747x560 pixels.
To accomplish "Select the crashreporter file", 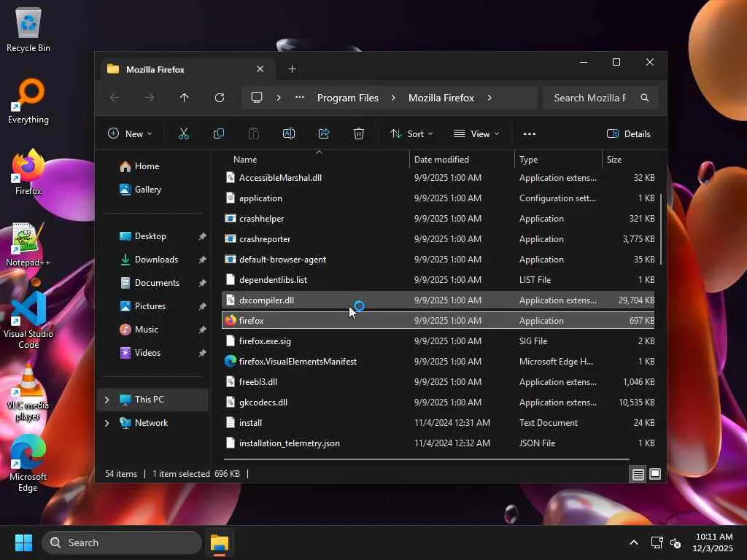I will pos(438,239).
